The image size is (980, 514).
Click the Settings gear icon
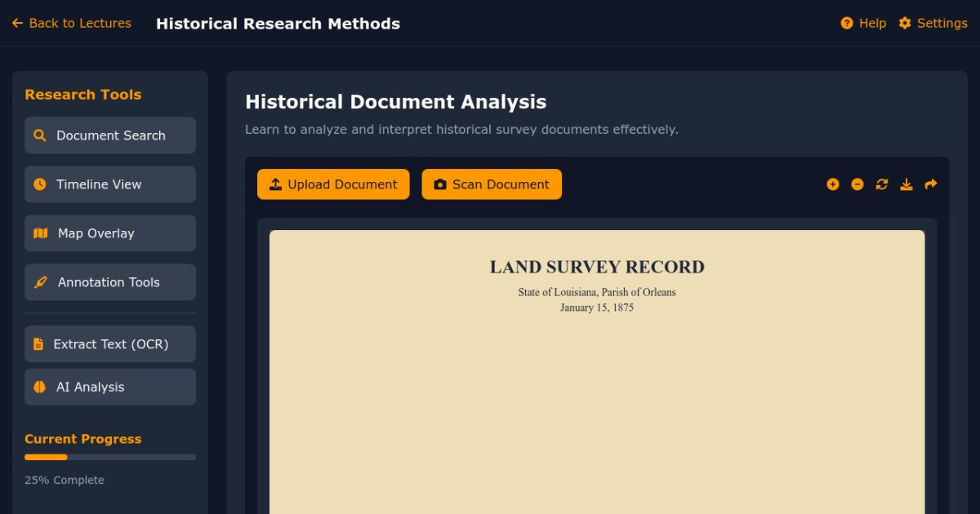pos(905,23)
